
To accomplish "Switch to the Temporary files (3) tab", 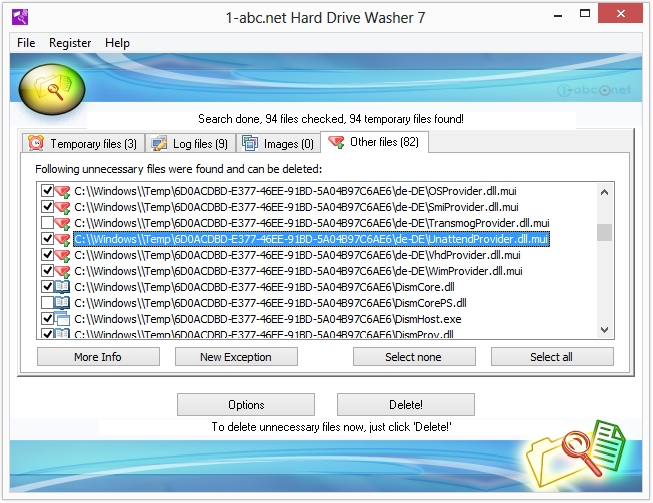I will click(83, 143).
